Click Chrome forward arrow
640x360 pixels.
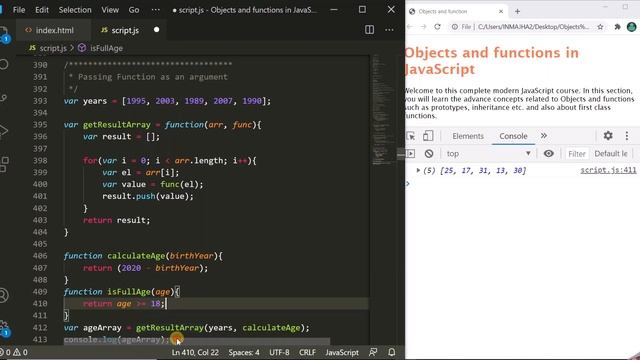pyautogui.click(x=423, y=27)
